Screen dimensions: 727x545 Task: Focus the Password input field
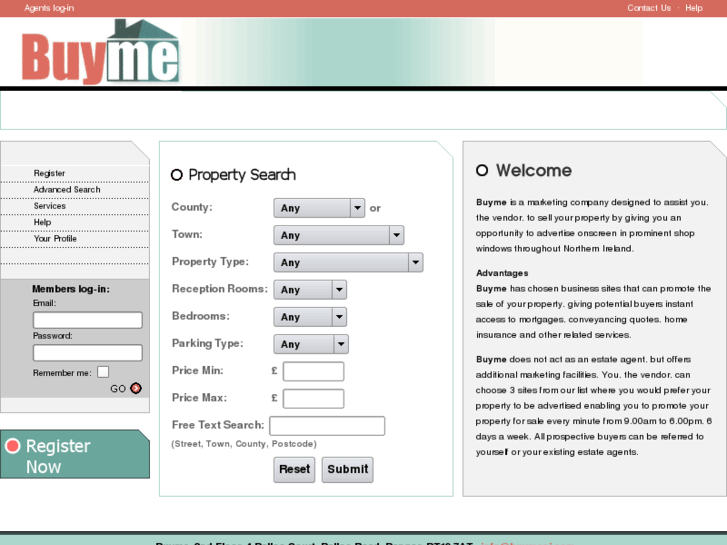coord(88,353)
